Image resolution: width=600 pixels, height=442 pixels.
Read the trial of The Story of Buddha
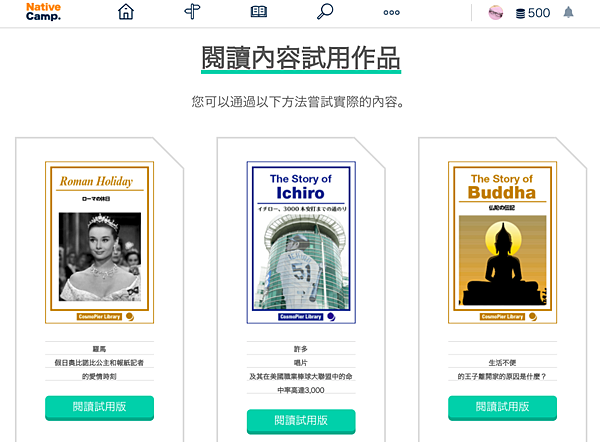pyautogui.click(x=502, y=407)
